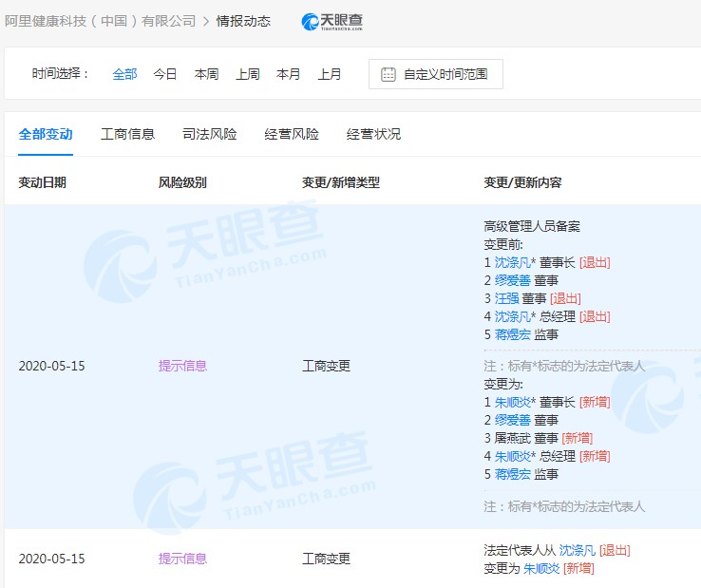Image resolution: width=701 pixels, height=588 pixels.
Task: Select the 本周 time filter
Action: click(206, 74)
